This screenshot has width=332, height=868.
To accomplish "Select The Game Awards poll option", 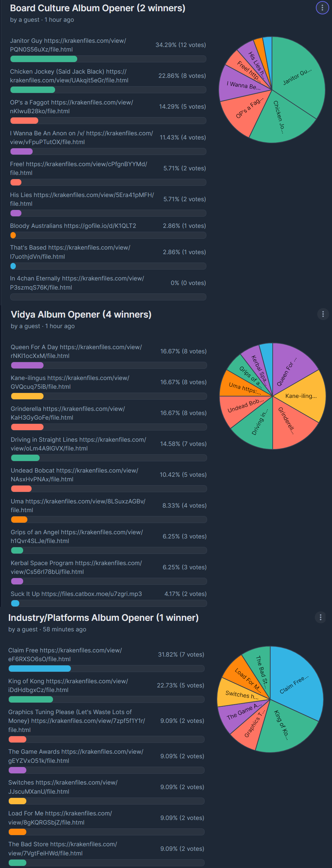I will (x=76, y=756).
